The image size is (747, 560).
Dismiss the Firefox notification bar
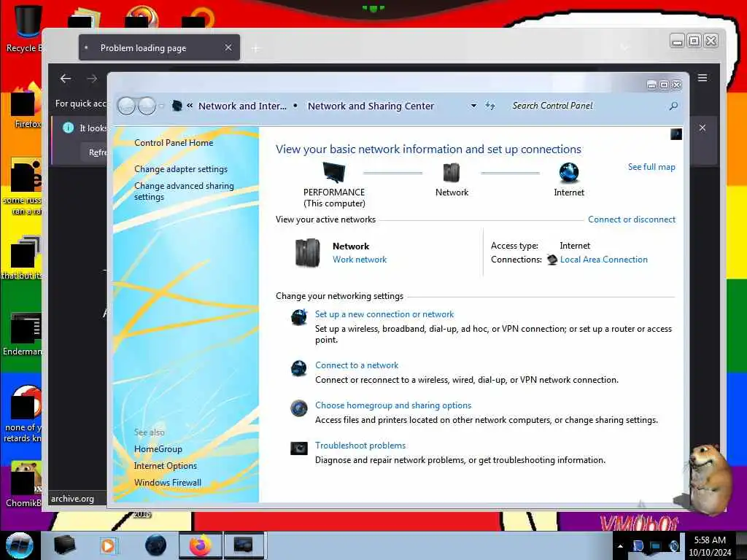(703, 128)
